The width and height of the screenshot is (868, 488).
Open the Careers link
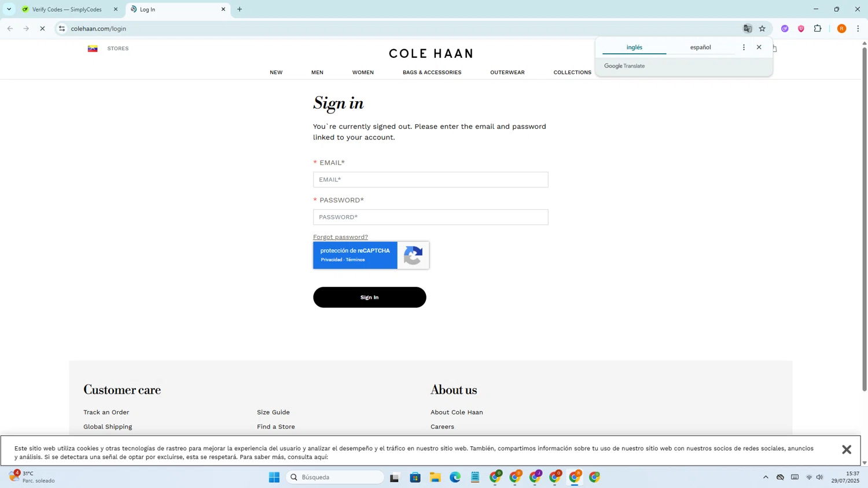(442, 427)
